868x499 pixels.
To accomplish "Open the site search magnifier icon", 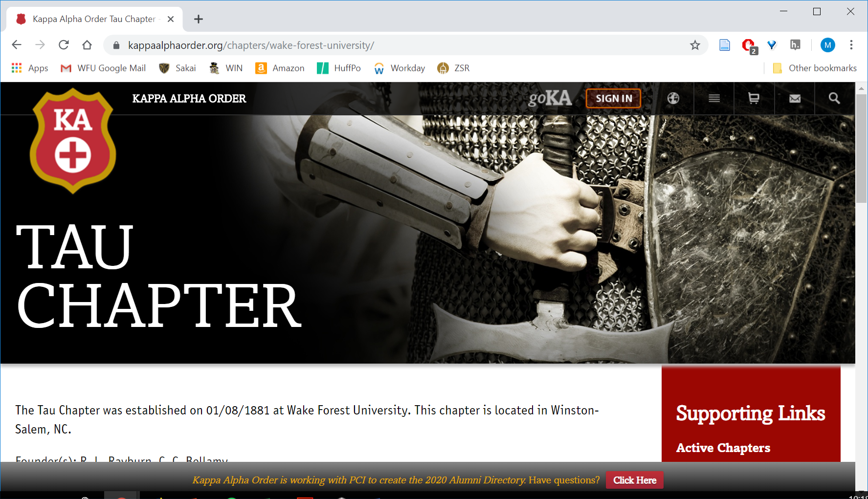I will pyautogui.click(x=834, y=98).
